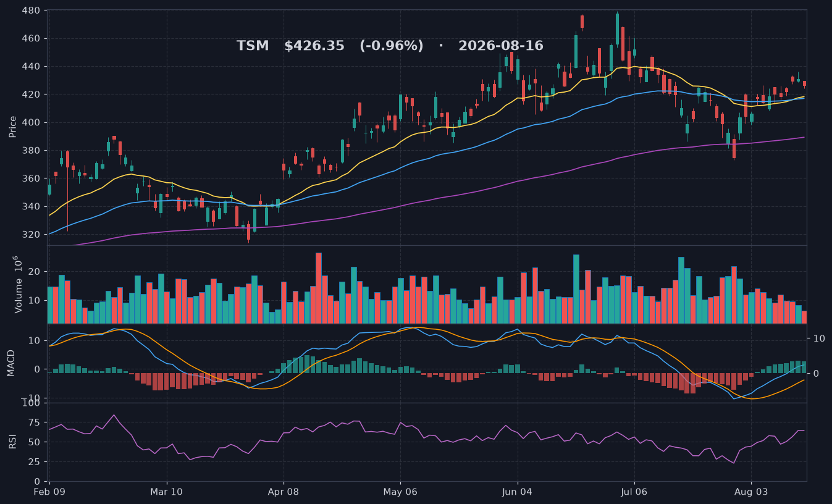Click the 2026-08-16 date in the title
This screenshot has height=504, width=832.
[501, 46]
